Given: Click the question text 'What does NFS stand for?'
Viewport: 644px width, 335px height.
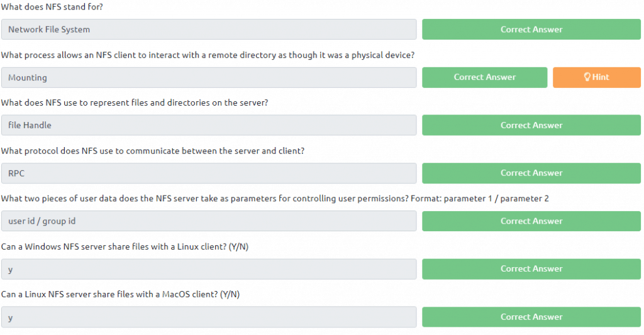Looking at the screenshot, I should pos(52,6).
